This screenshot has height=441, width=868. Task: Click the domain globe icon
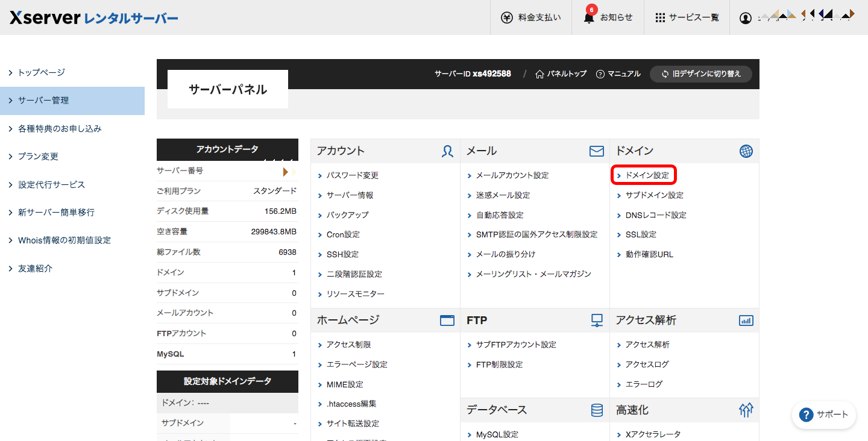(746, 151)
